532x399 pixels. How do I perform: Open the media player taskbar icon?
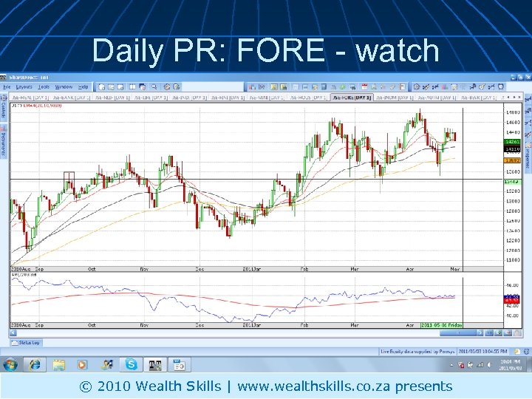(x=82, y=365)
